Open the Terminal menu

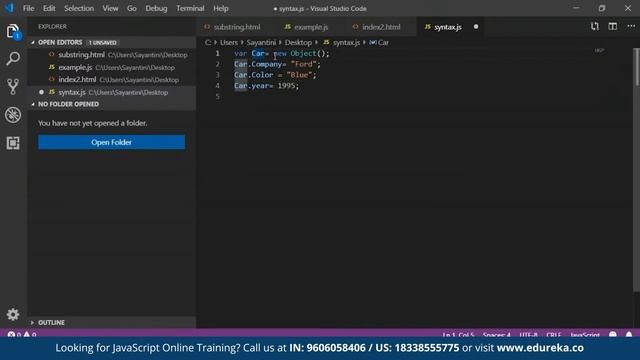190,8
